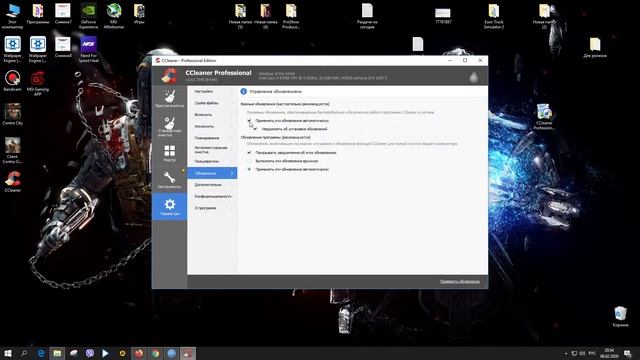Open the Tools (Инструменты) wrench section

pos(169,180)
